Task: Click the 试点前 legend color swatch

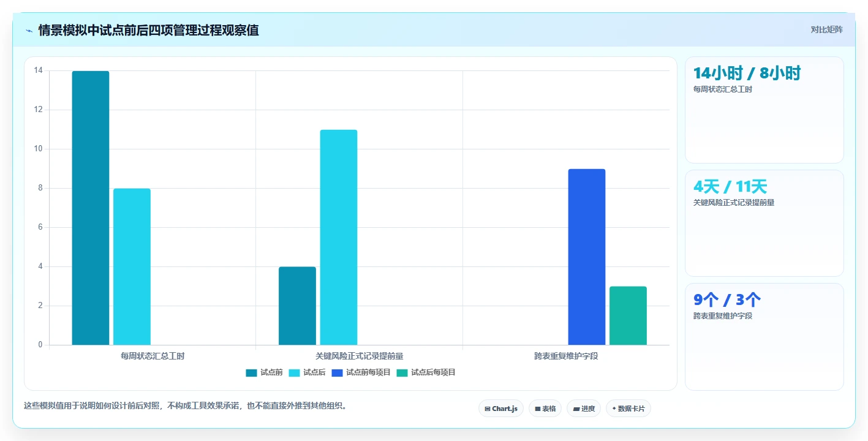Action: [252, 372]
